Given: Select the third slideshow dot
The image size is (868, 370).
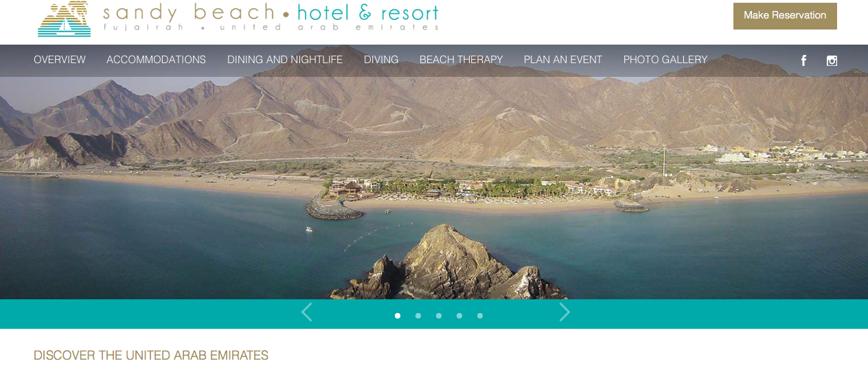Looking at the screenshot, I should (439, 316).
